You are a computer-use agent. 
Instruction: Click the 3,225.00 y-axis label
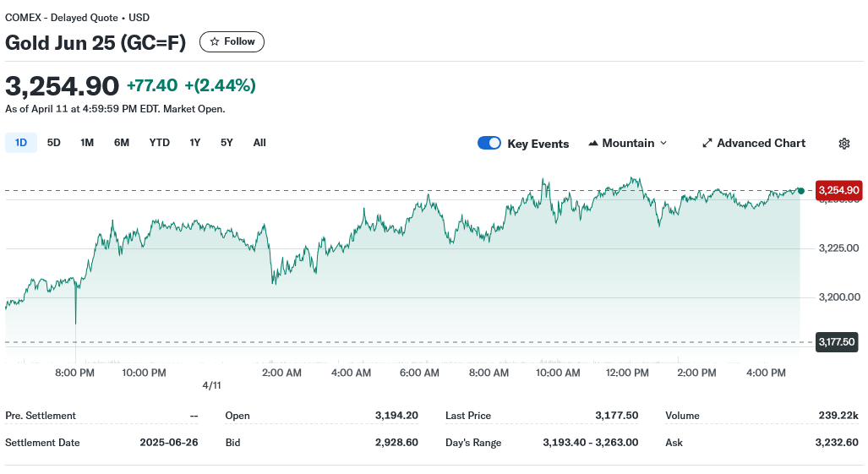[x=839, y=248]
